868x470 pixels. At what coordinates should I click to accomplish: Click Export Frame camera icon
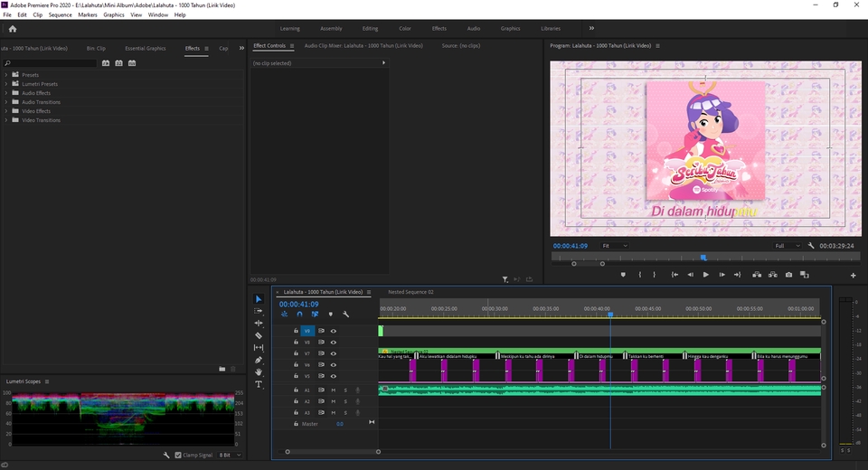point(788,275)
